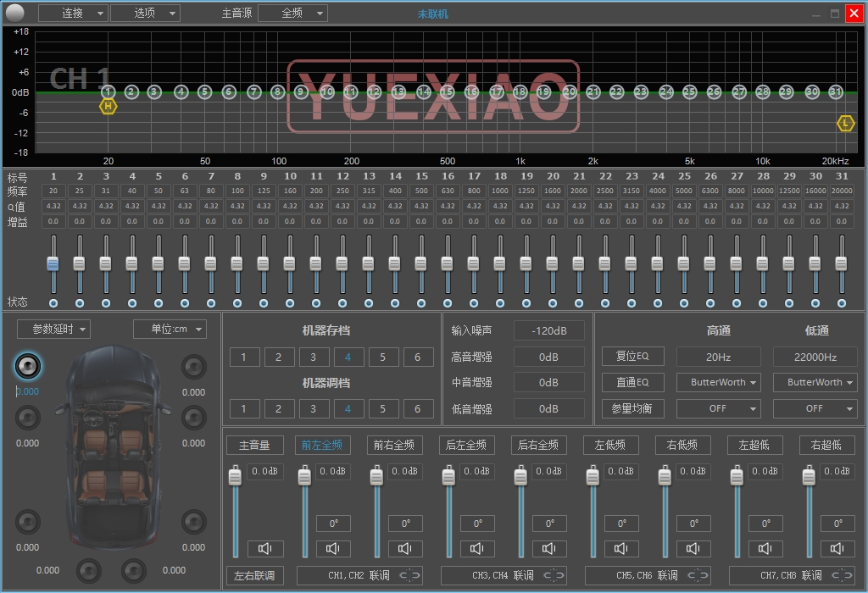Select the 前右全频 channel tab
Image resolution: width=868 pixels, height=593 pixels.
(x=393, y=445)
